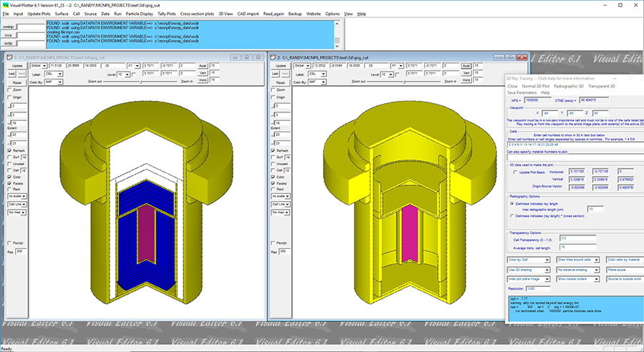Viewport: 644px width, 352px height.
Task: Click Reset button in plot window 2
Action: 281,82
